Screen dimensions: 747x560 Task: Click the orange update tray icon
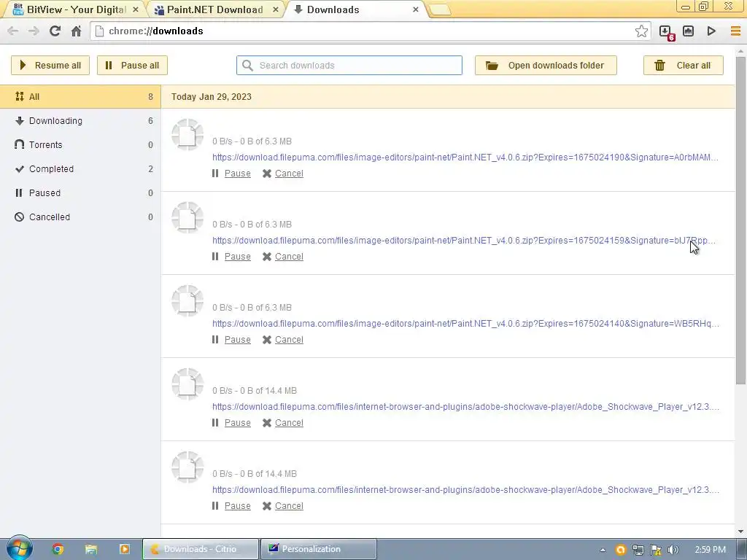(x=620, y=550)
